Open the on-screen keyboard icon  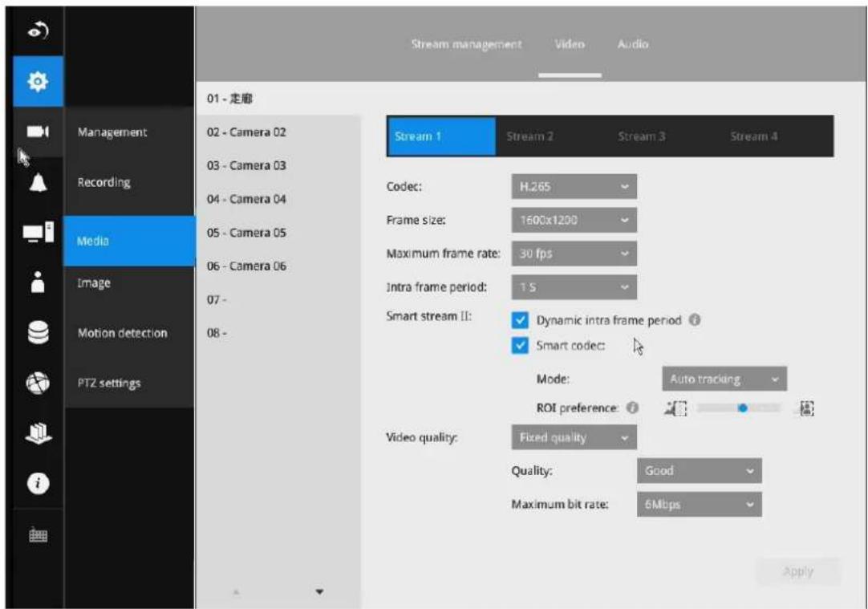coord(38,535)
